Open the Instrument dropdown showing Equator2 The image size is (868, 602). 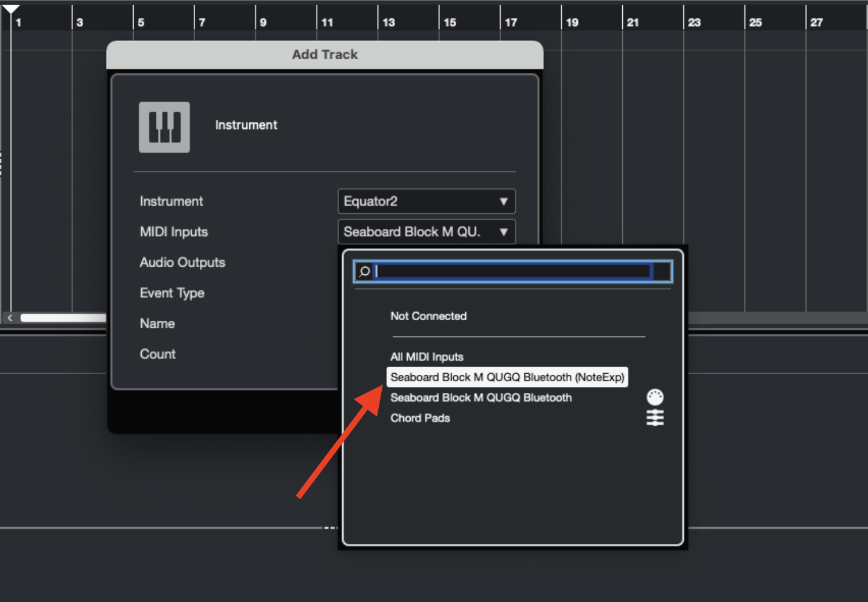[426, 201]
